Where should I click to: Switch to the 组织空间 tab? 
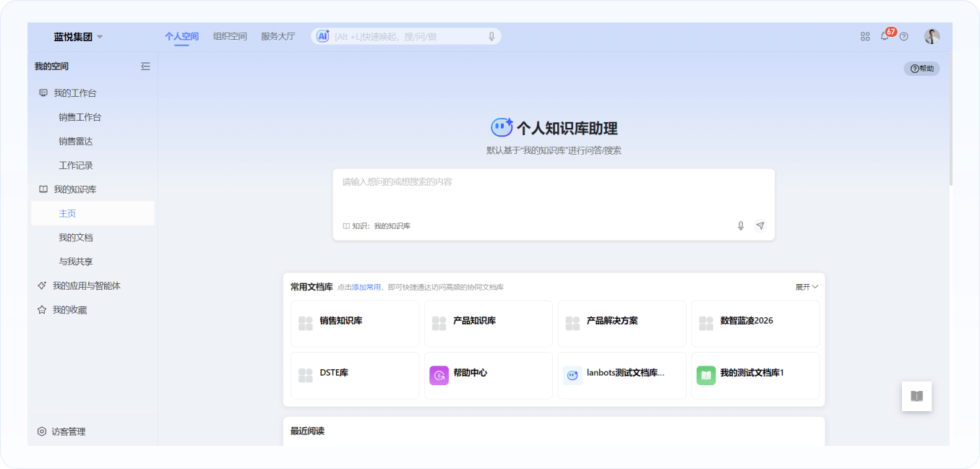(x=230, y=36)
